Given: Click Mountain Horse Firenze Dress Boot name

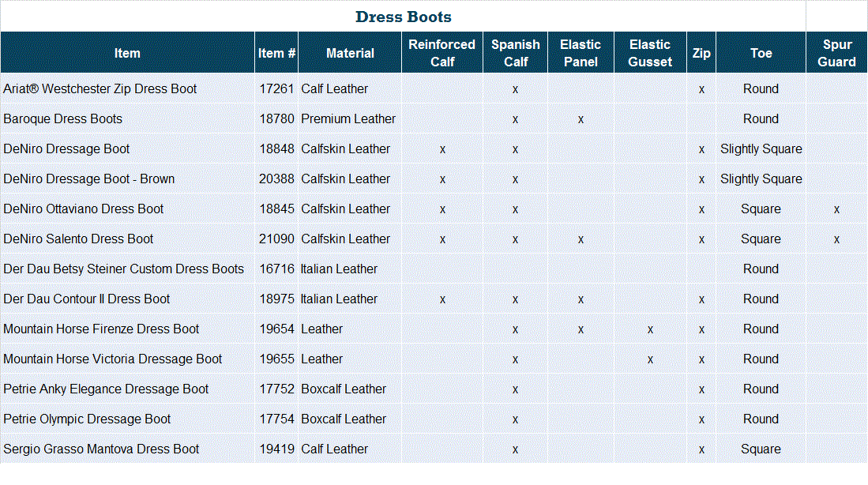Looking at the screenshot, I should [x=101, y=329].
